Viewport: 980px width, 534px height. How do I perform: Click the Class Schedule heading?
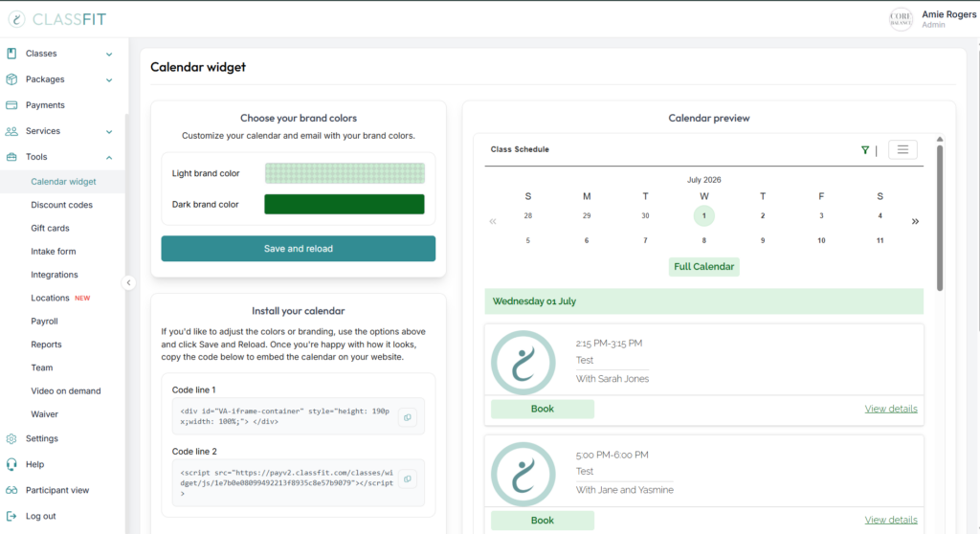pyautogui.click(x=520, y=149)
